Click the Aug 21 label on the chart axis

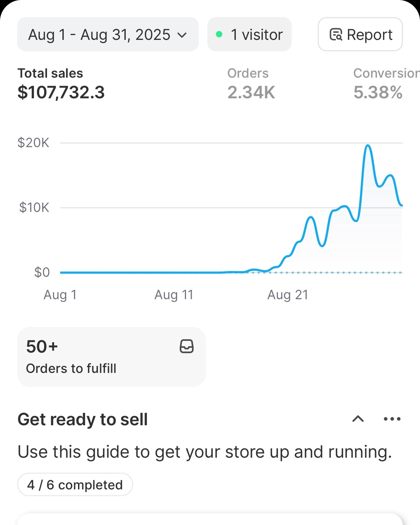(287, 295)
